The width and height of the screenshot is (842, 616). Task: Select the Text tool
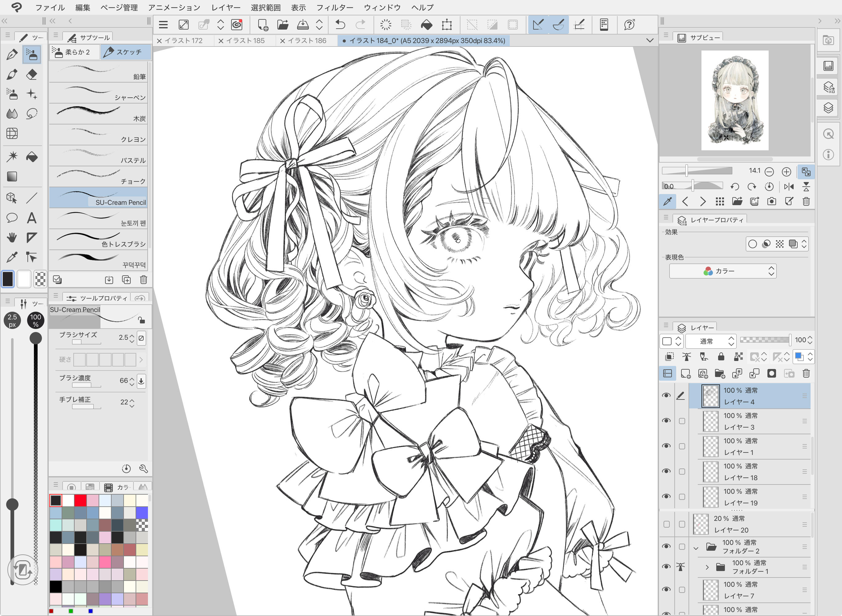point(32,218)
